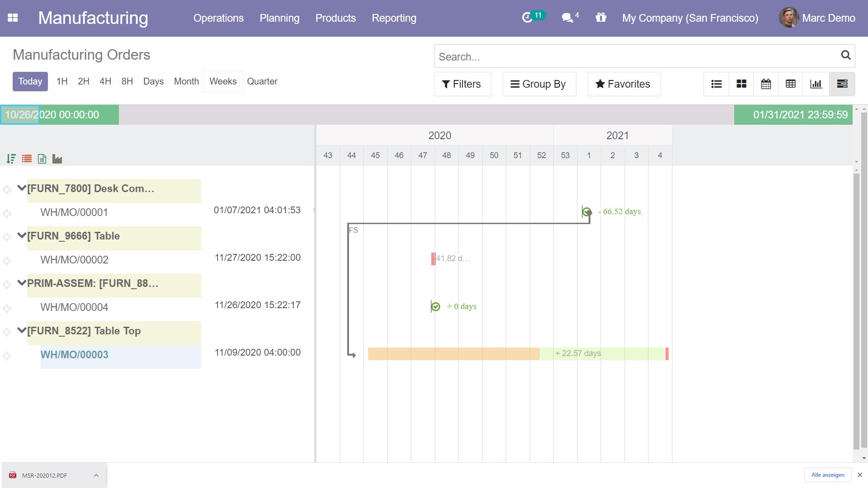This screenshot has height=488, width=868.
Task: Open the activities clock with 11 badge
Action: point(528,18)
